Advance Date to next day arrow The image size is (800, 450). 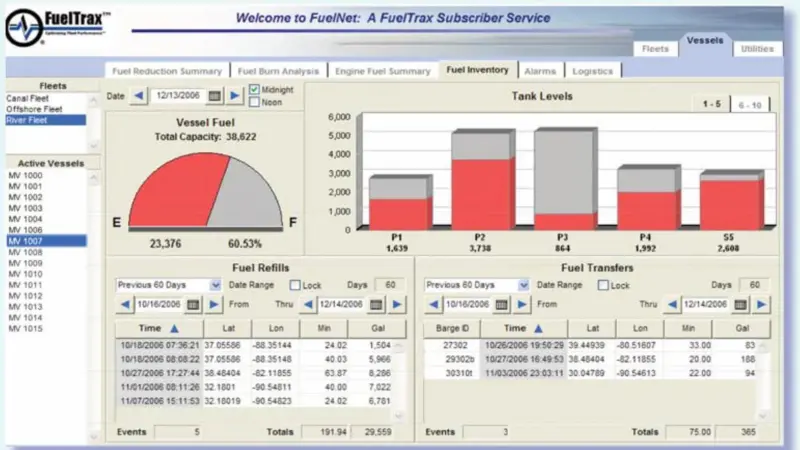pos(235,95)
